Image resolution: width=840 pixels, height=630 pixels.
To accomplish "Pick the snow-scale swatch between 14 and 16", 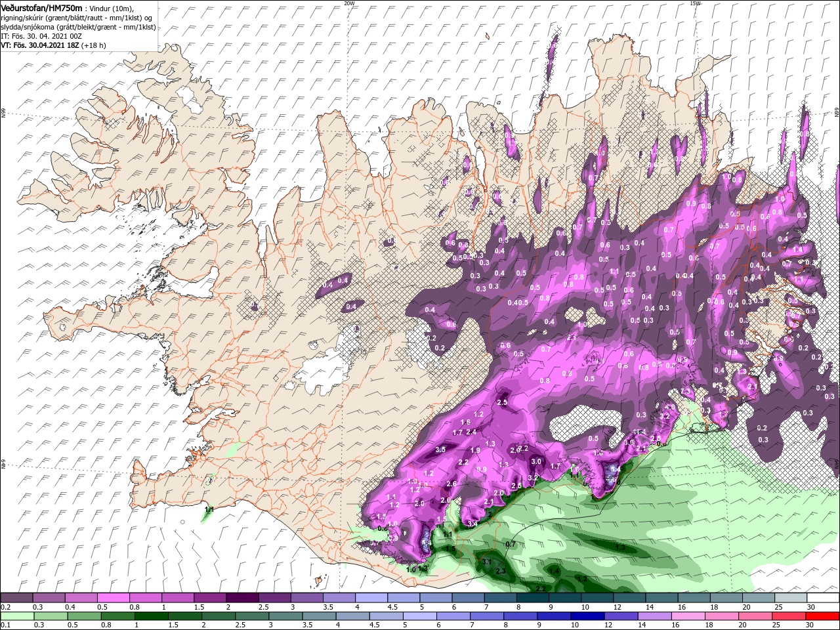I will click(x=661, y=598).
